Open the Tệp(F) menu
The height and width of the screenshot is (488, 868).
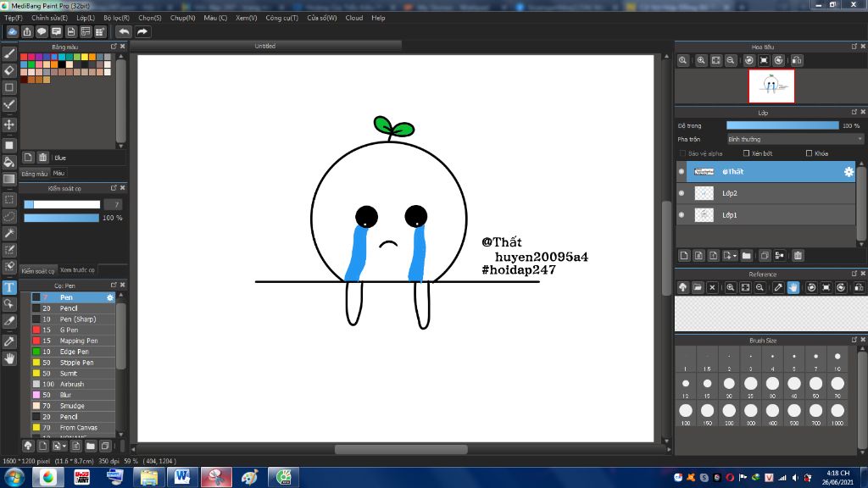pyautogui.click(x=14, y=18)
